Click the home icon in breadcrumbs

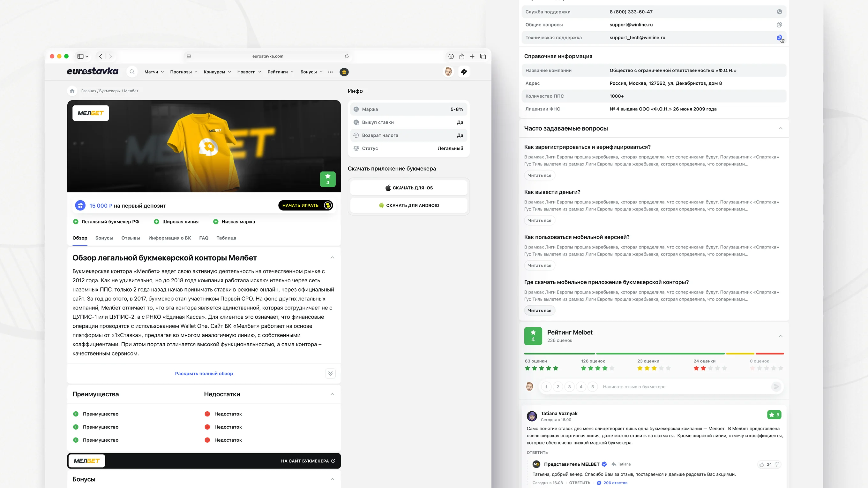point(72,91)
